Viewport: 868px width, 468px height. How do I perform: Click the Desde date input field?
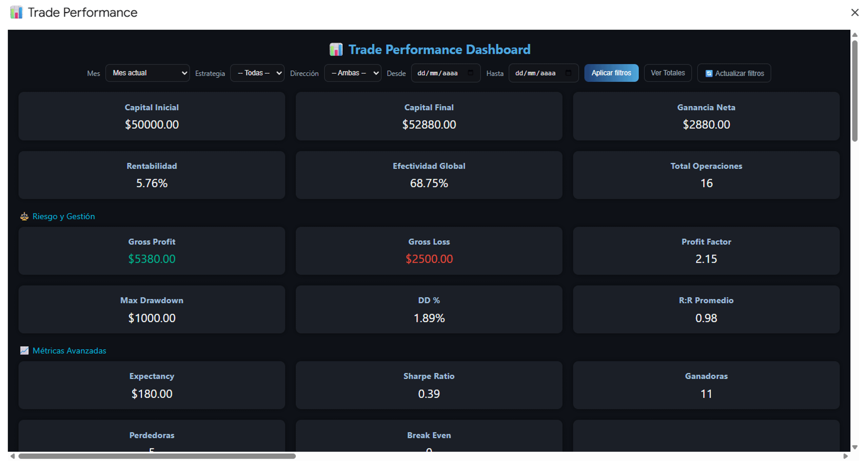pos(446,73)
